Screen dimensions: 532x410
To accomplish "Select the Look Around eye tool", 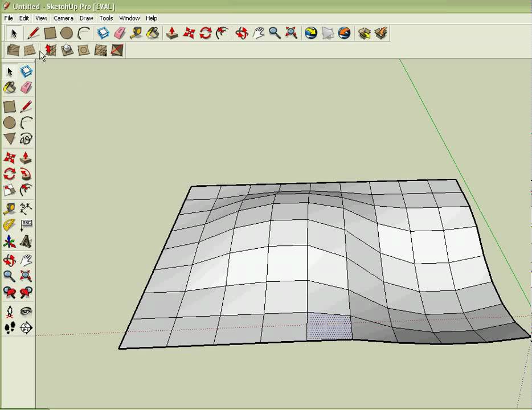I will [26, 311].
